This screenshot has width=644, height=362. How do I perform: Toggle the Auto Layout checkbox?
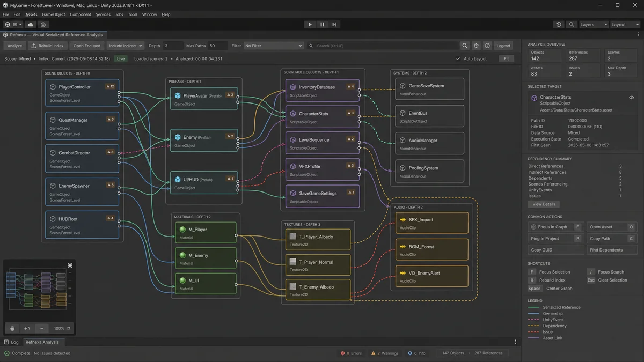(458, 58)
